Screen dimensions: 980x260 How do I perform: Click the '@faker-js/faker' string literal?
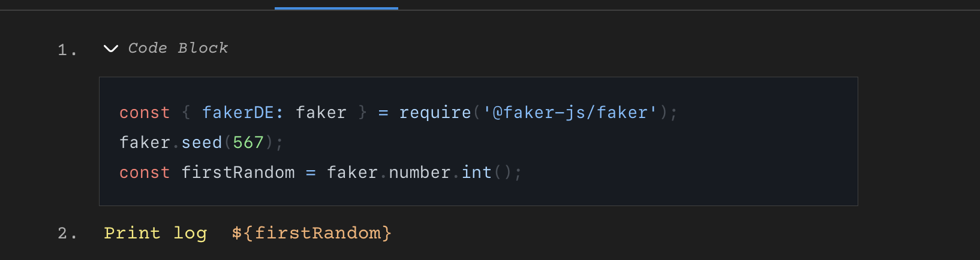[x=570, y=113]
